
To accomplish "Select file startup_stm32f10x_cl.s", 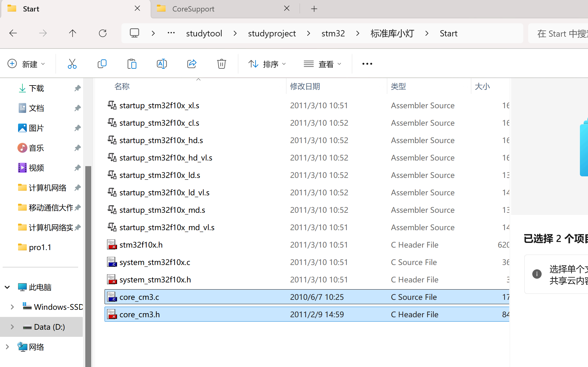I will click(307, 123).
